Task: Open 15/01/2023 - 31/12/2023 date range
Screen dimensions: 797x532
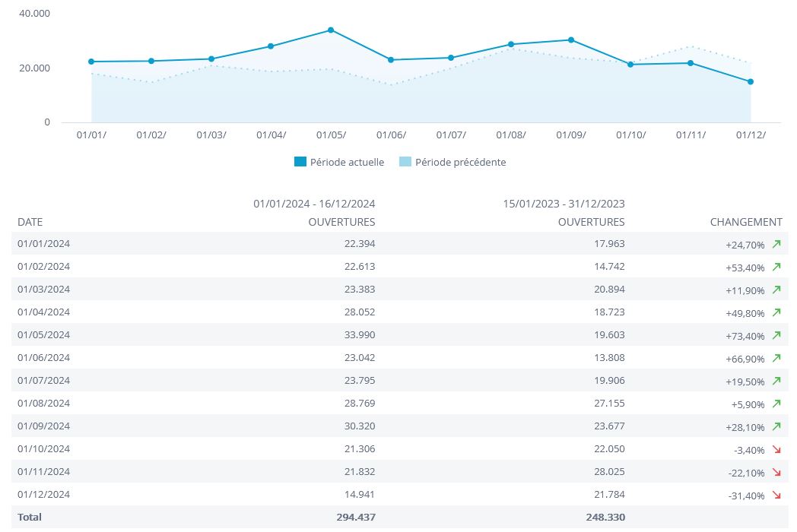Action: tap(564, 204)
